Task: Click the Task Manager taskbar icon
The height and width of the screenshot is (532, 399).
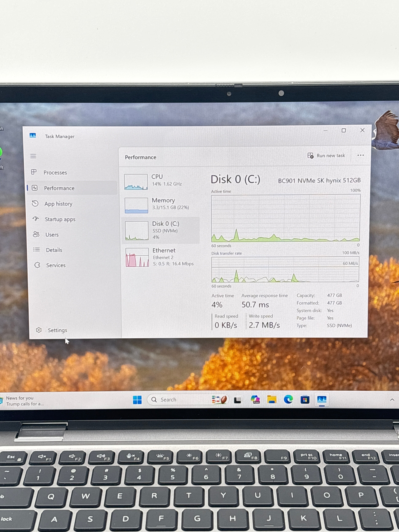Action: point(322,400)
